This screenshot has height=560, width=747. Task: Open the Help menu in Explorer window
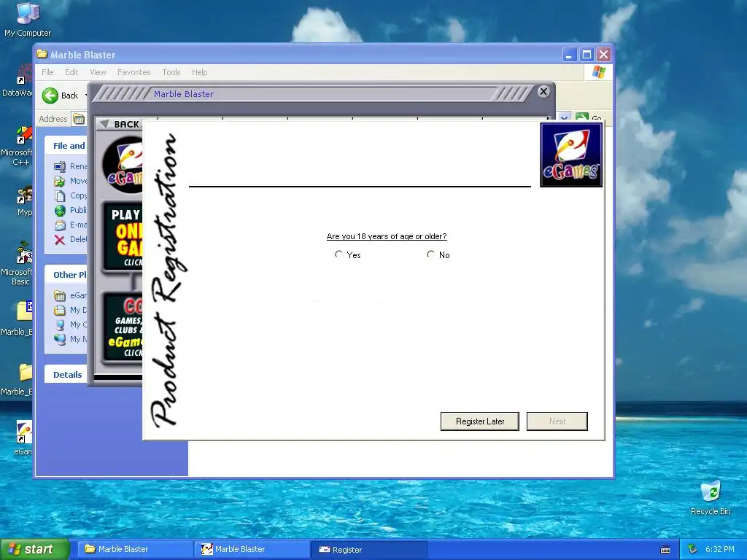tap(200, 72)
